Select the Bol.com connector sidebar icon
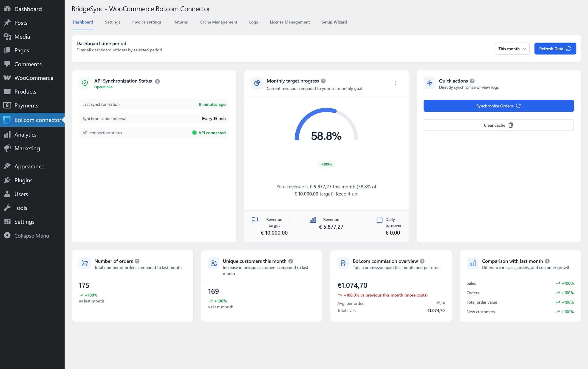 coord(7,120)
